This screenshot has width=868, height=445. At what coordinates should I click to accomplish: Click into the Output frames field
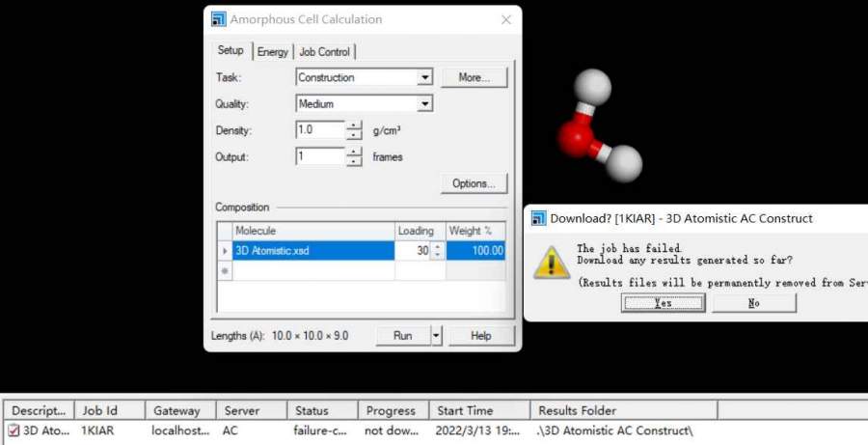click(x=320, y=156)
